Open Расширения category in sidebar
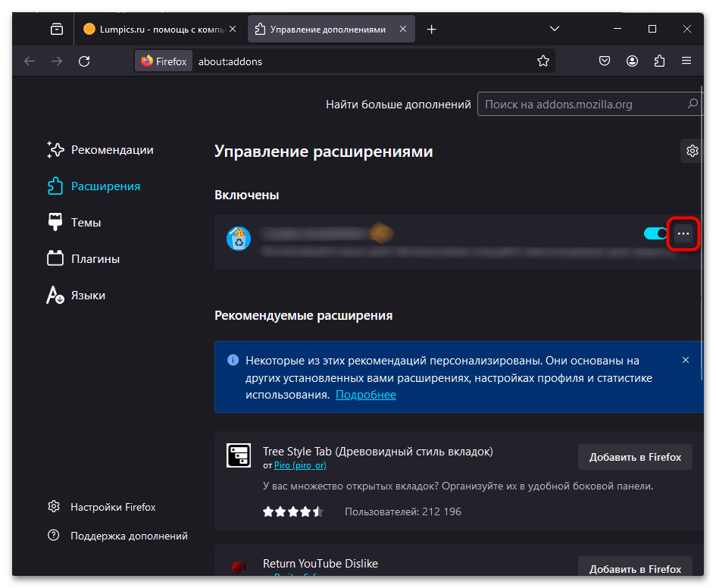 point(94,186)
